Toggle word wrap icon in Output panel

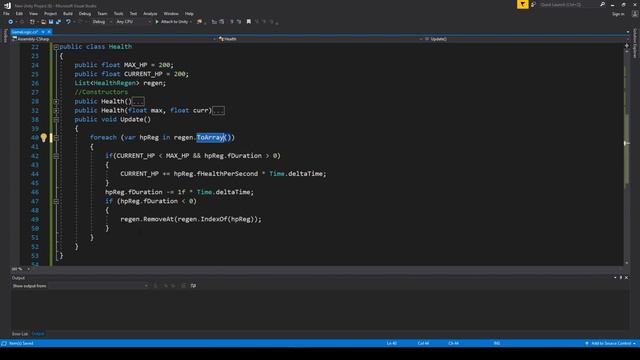click(193, 286)
